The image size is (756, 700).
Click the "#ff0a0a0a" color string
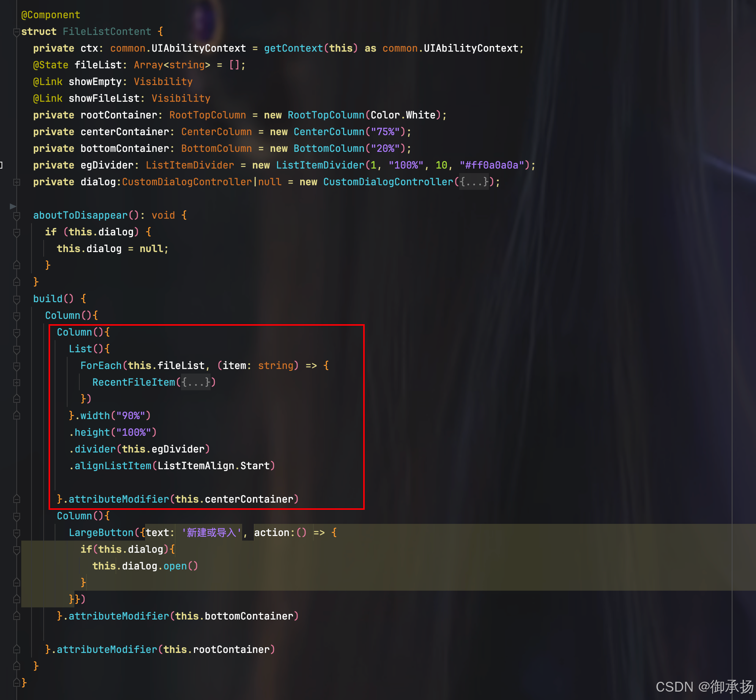pos(492,165)
